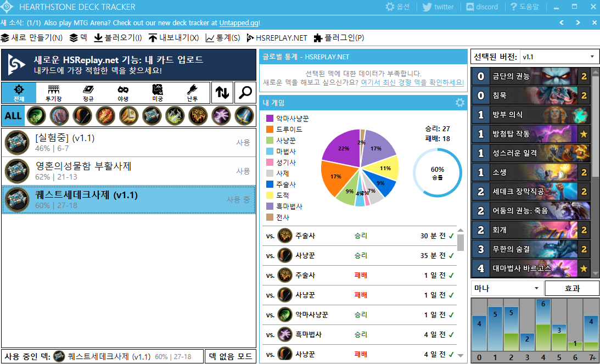Image resolution: width=600 pixels, height=364 pixels.
Task: Filter decks by the Rogue daggers icon
Action: click(x=175, y=116)
